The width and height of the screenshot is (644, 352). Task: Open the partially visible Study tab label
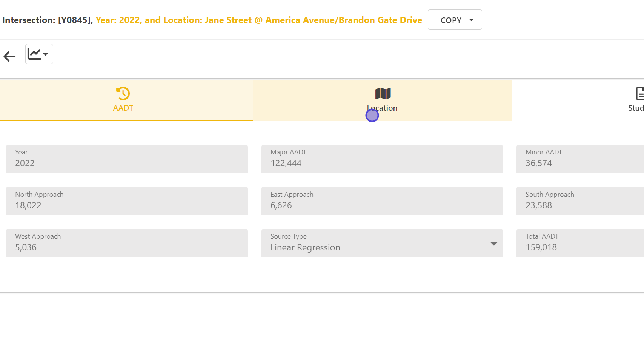click(x=636, y=108)
